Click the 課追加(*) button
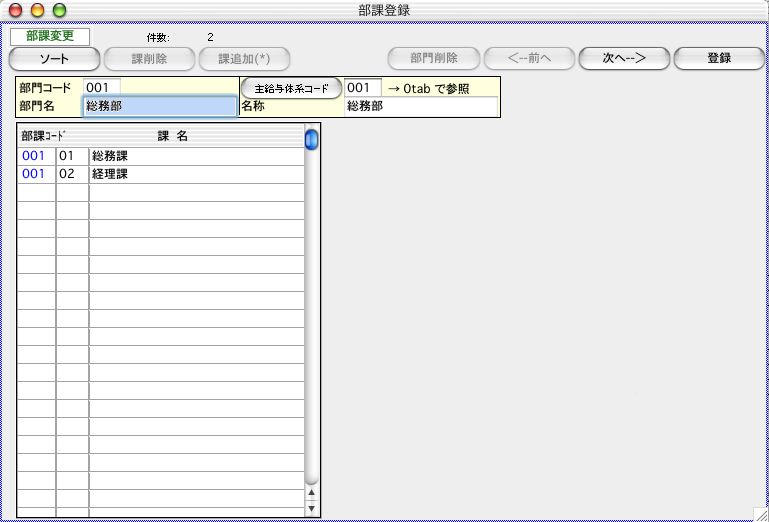Image resolution: width=769 pixels, height=522 pixels. (x=244, y=59)
